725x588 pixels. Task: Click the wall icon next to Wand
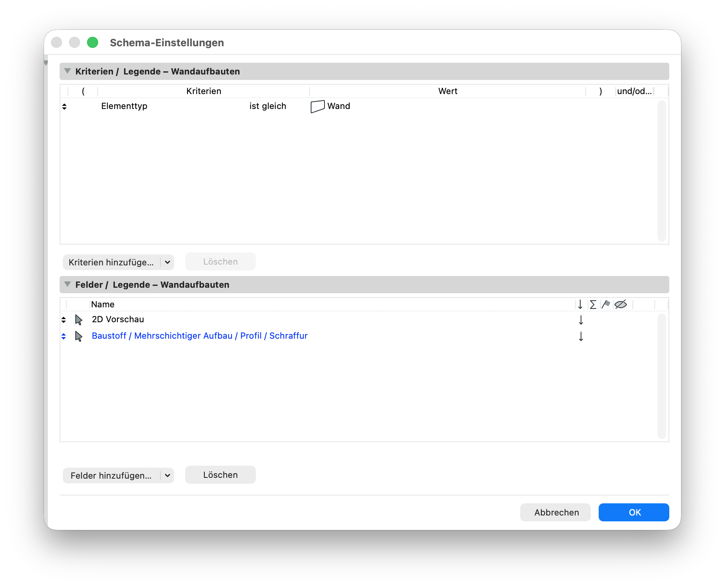coord(317,106)
